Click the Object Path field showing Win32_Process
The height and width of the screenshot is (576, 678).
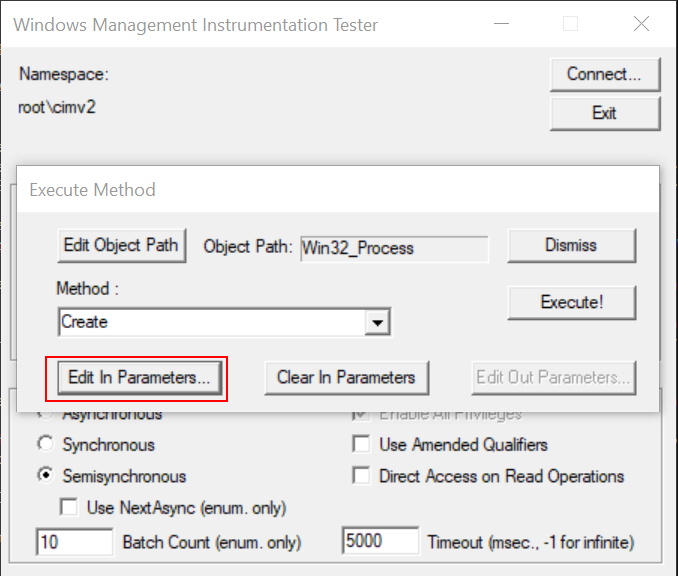[394, 248]
